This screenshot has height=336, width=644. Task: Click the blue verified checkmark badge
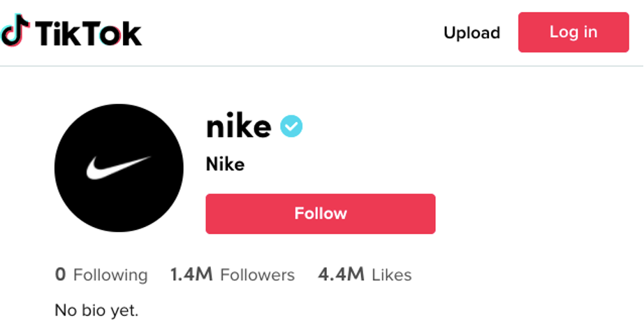291,126
